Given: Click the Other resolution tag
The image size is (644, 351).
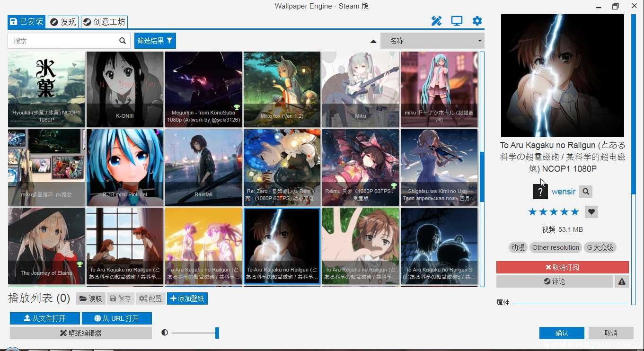Looking at the screenshot, I should coord(556,247).
